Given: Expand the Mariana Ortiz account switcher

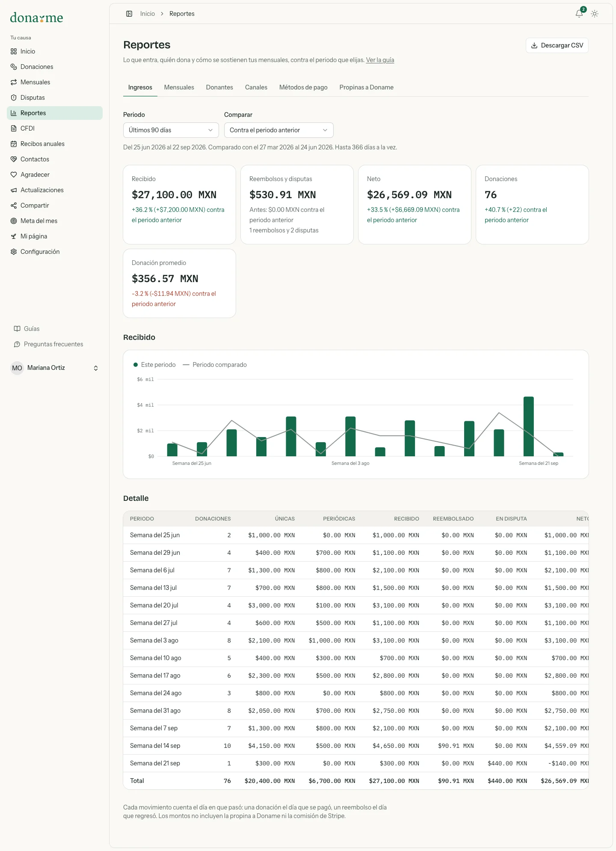Looking at the screenshot, I should [x=55, y=368].
